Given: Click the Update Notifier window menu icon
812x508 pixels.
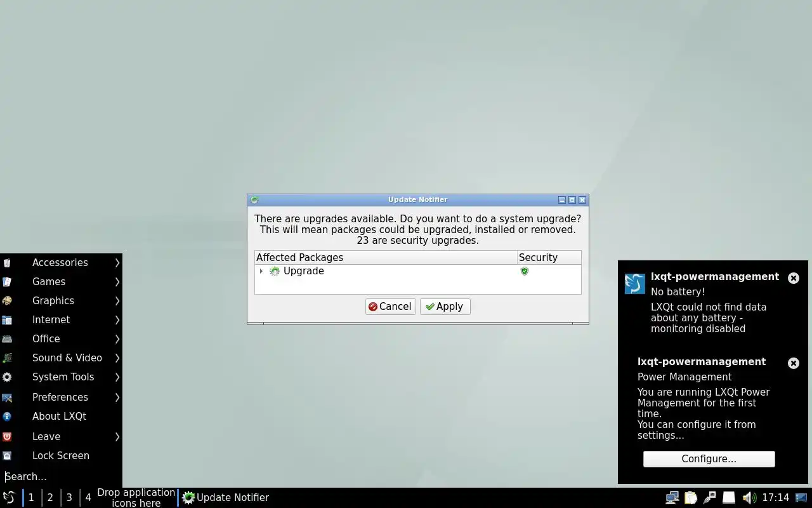Looking at the screenshot, I should tap(254, 199).
